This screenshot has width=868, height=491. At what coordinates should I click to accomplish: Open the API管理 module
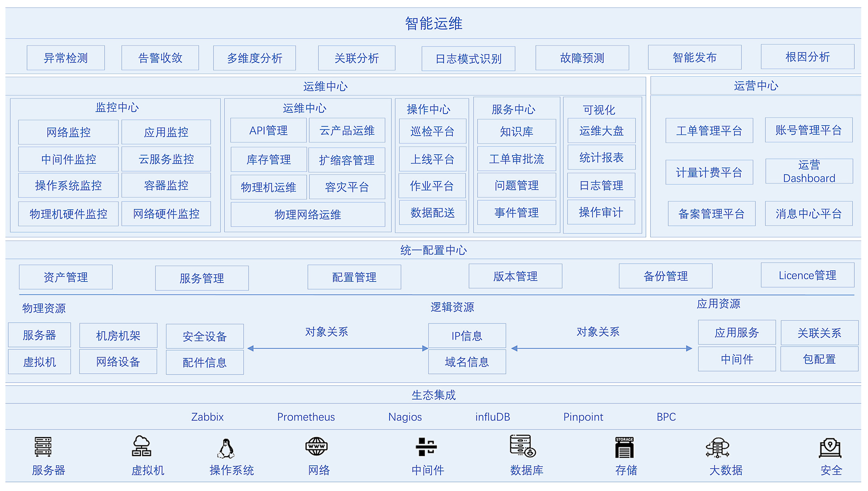pos(268,131)
